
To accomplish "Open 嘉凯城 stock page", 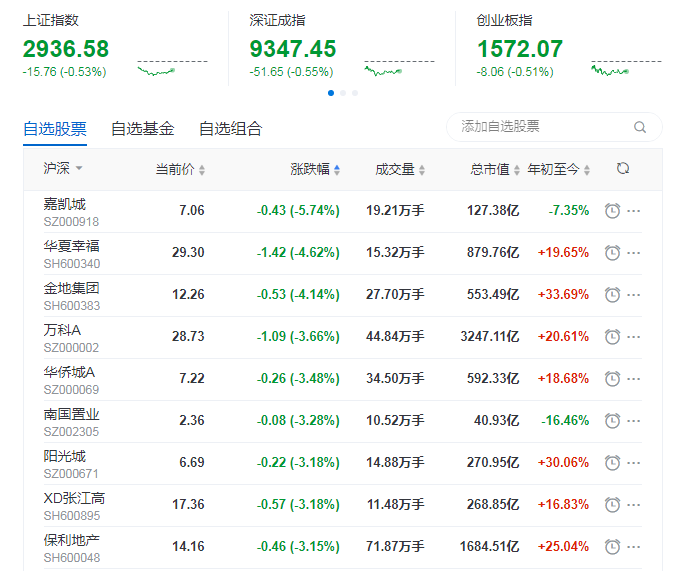I will tap(64, 204).
